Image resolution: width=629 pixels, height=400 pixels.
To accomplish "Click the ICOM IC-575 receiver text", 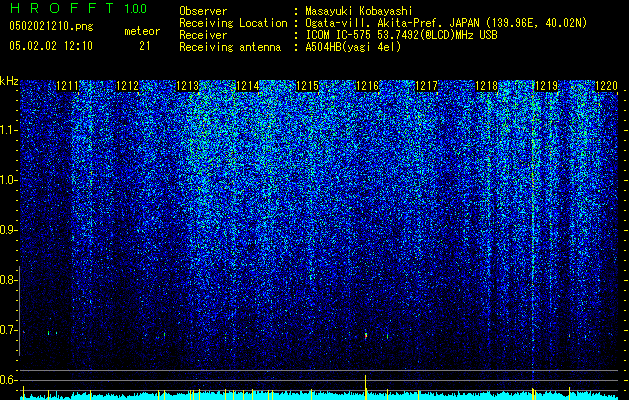I will coord(401,35).
